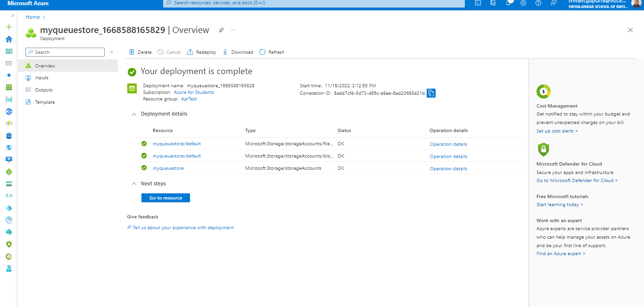Go to Home icon in left sidebar
This screenshot has width=644, height=307.
[8, 39]
